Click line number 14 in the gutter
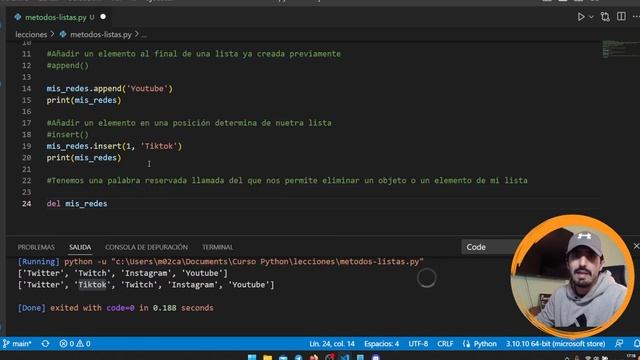The image size is (640, 360). tap(27, 89)
